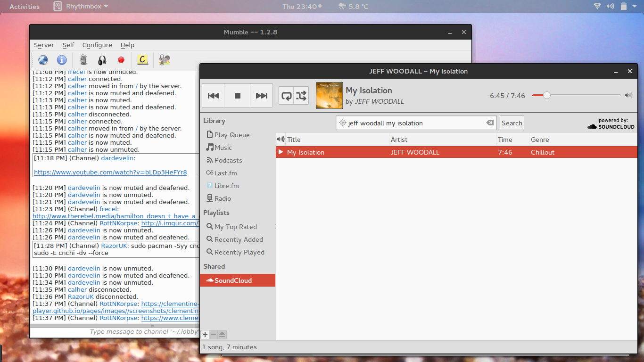The width and height of the screenshot is (644, 362).
Task: Skip to next track in Rhythmbox
Action: tap(262, 96)
